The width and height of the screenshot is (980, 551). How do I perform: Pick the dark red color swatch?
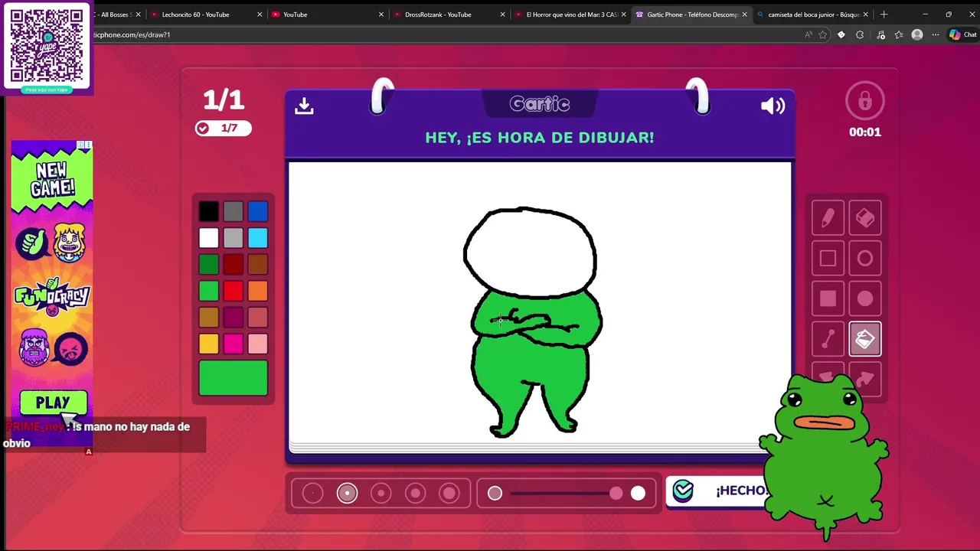[x=234, y=265]
